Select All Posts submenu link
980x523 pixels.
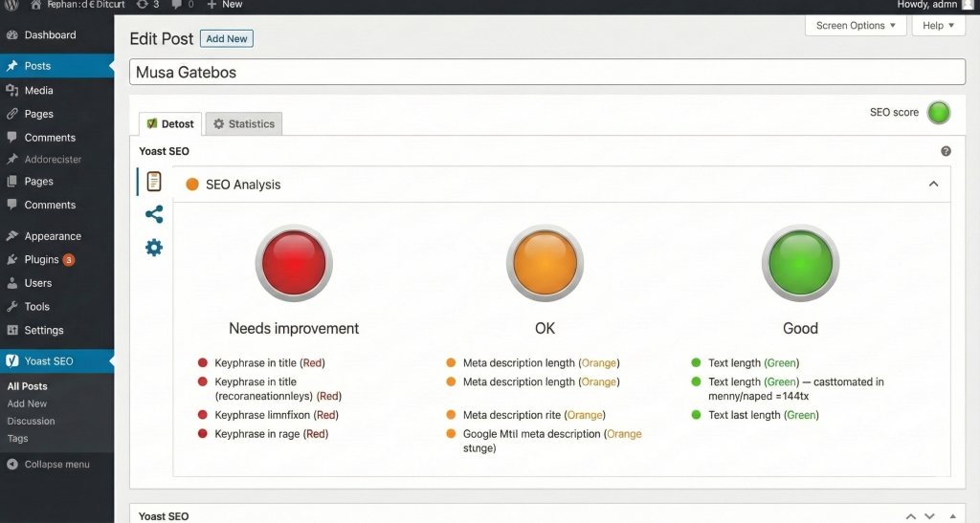[x=27, y=386]
